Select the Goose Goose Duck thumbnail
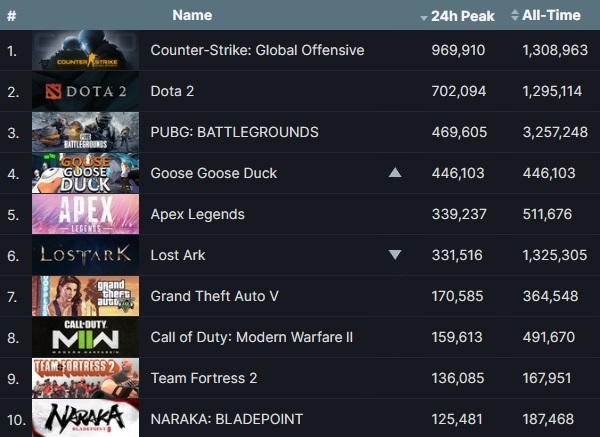 [x=85, y=173]
